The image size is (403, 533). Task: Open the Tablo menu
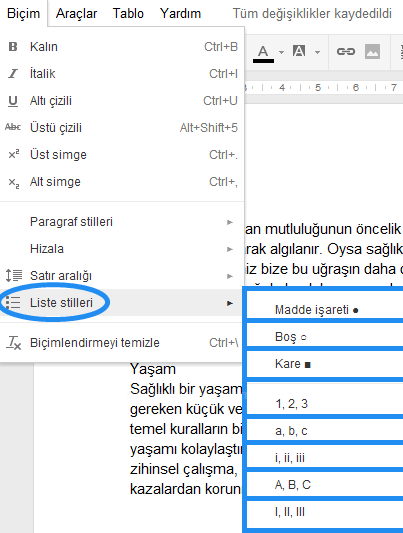tap(128, 14)
